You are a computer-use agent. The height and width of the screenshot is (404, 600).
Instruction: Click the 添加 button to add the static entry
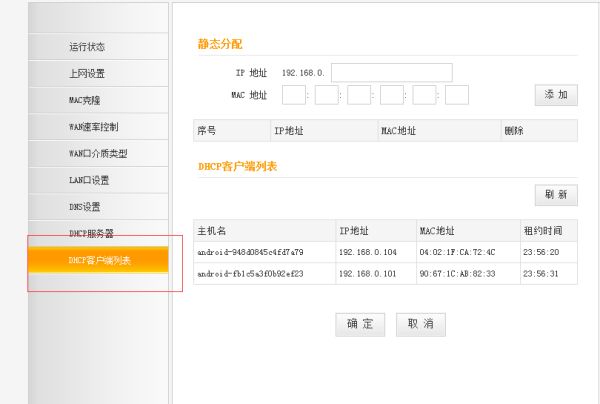(x=555, y=95)
